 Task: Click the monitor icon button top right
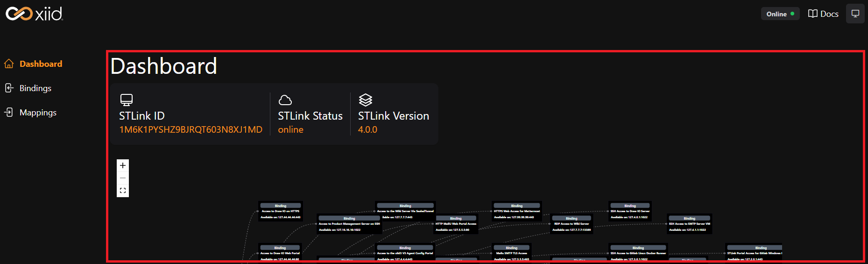pyautogui.click(x=855, y=14)
